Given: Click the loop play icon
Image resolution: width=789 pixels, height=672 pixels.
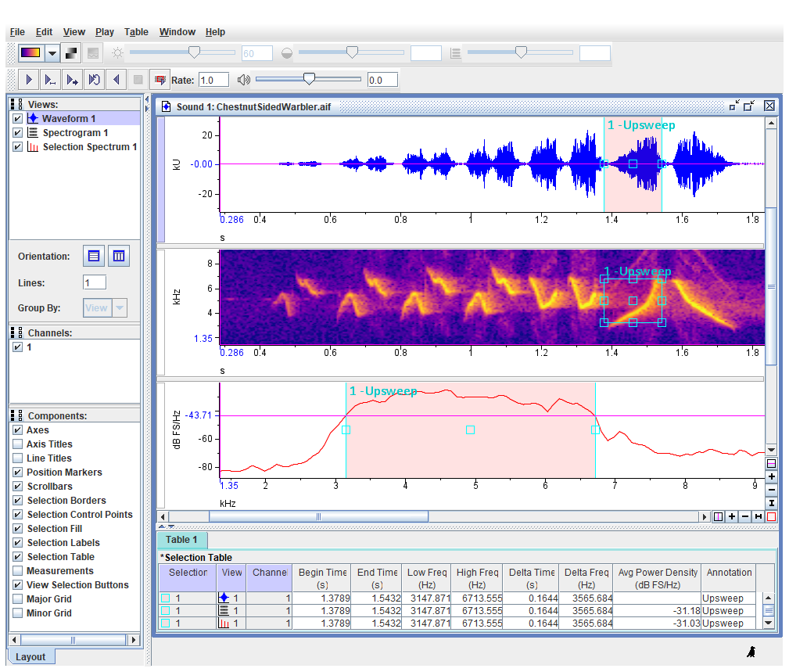Looking at the screenshot, I should coord(94,80).
